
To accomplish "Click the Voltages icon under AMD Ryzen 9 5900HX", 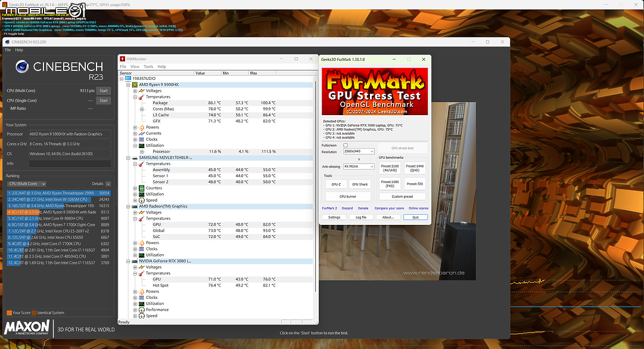I will 142,91.
